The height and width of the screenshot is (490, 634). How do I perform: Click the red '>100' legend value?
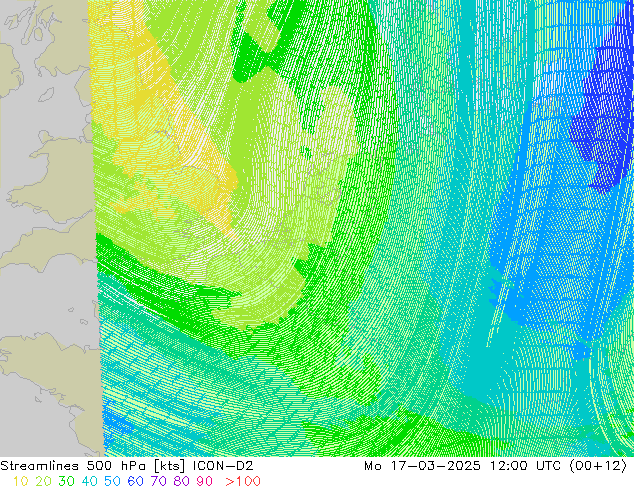(x=243, y=481)
